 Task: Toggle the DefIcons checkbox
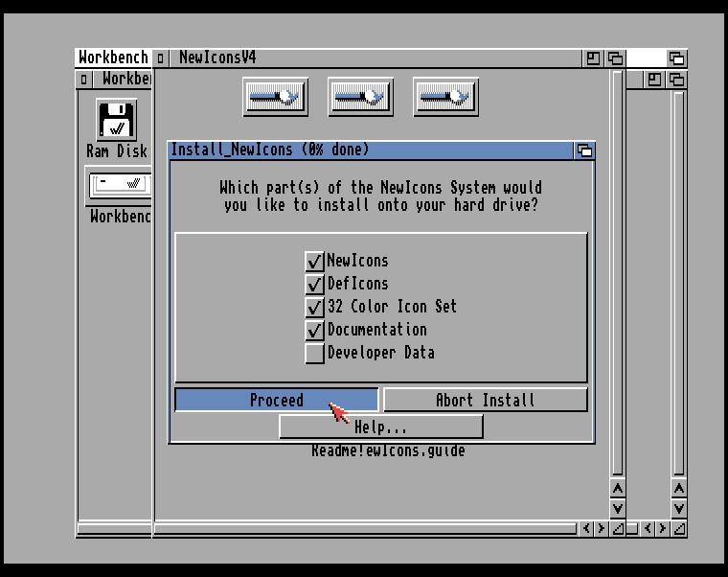(x=314, y=284)
